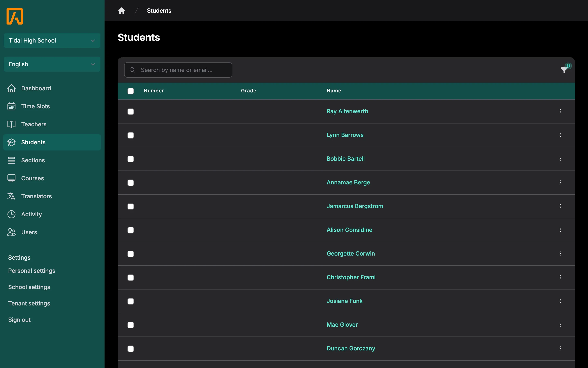Sort by the Grade column header
Viewport: 588px width, 368px height.
click(248, 91)
